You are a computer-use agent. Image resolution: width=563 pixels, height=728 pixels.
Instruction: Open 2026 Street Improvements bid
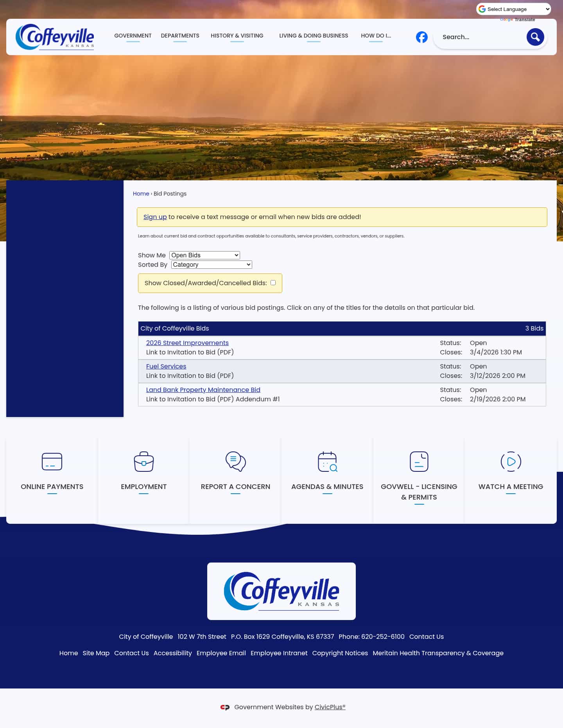[x=187, y=343]
